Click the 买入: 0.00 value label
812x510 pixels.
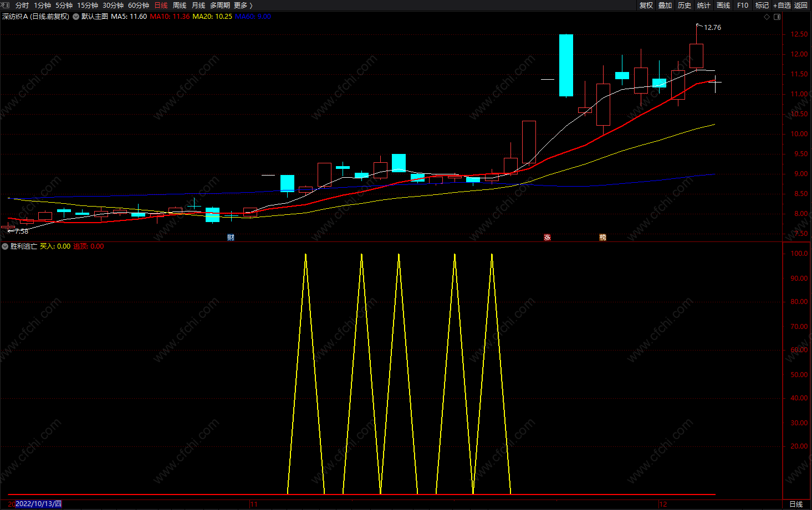(55, 246)
